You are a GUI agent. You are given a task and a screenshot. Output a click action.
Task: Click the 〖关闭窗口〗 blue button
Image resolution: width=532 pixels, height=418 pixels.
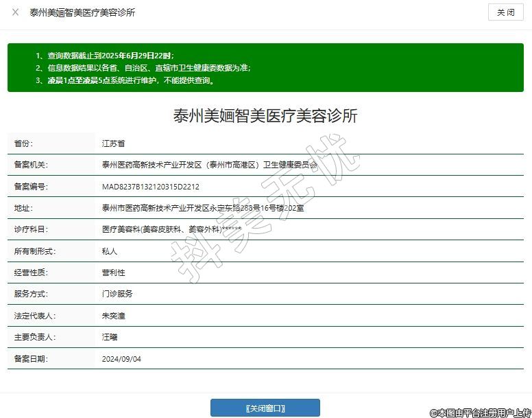[265, 408]
